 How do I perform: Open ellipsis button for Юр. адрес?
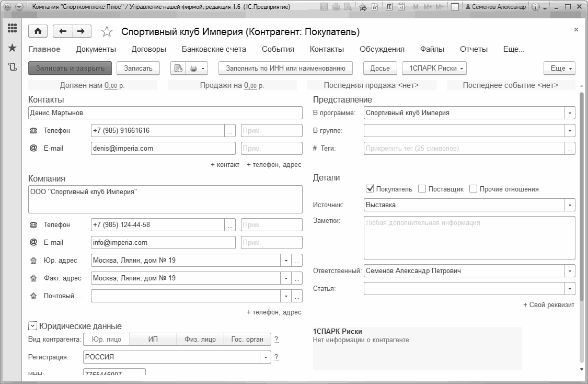point(297,261)
